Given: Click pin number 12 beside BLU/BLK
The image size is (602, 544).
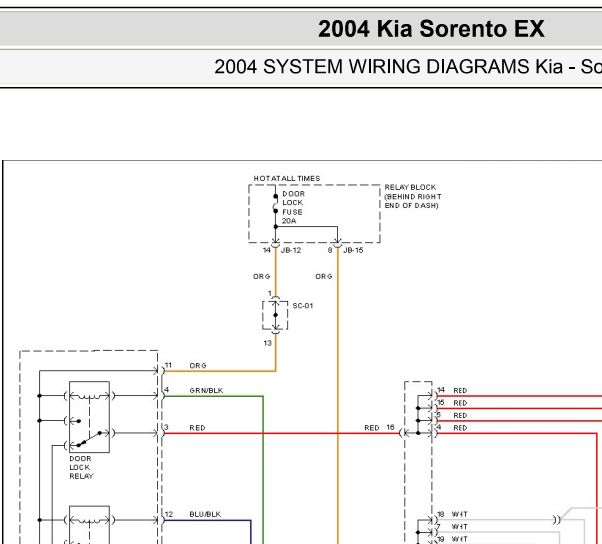Looking at the screenshot, I should coord(169,514).
